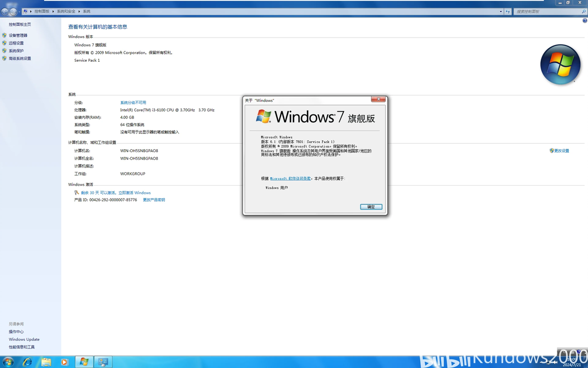Image resolution: width=588 pixels, height=368 pixels.
Task: Click the 查看有关计算机的基本信息 heading
Action: pos(98,27)
